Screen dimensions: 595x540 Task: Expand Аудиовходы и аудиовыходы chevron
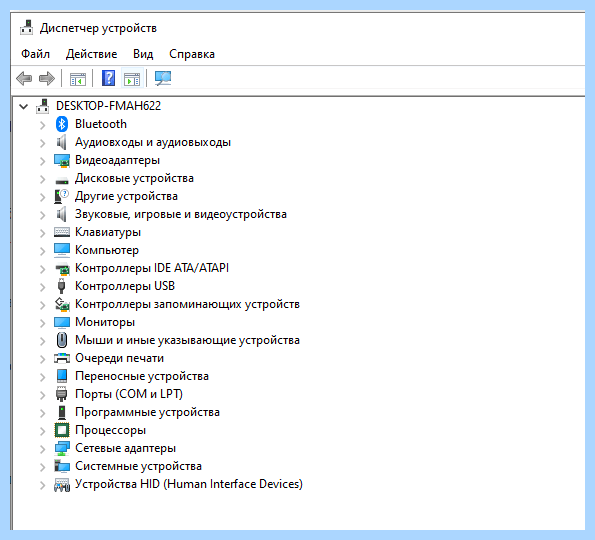pyautogui.click(x=42, y=143)
